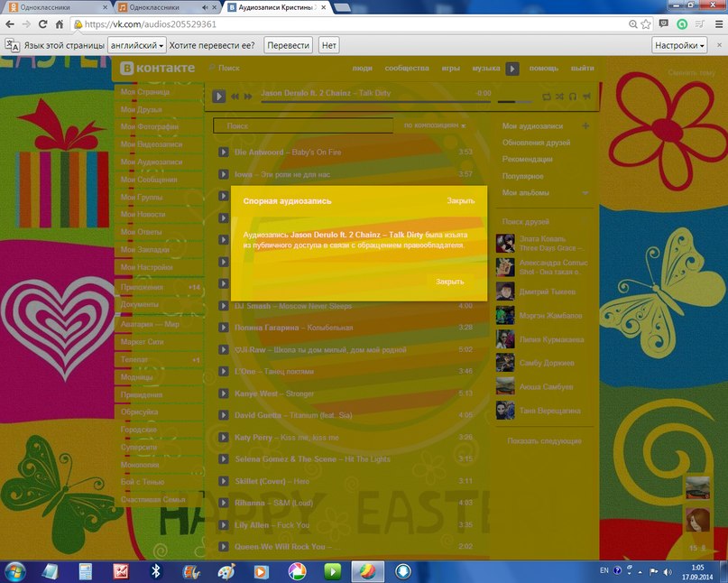Click the browser Back arrow
The width and height of the screenshot is (728, 583).
[10, 24]
